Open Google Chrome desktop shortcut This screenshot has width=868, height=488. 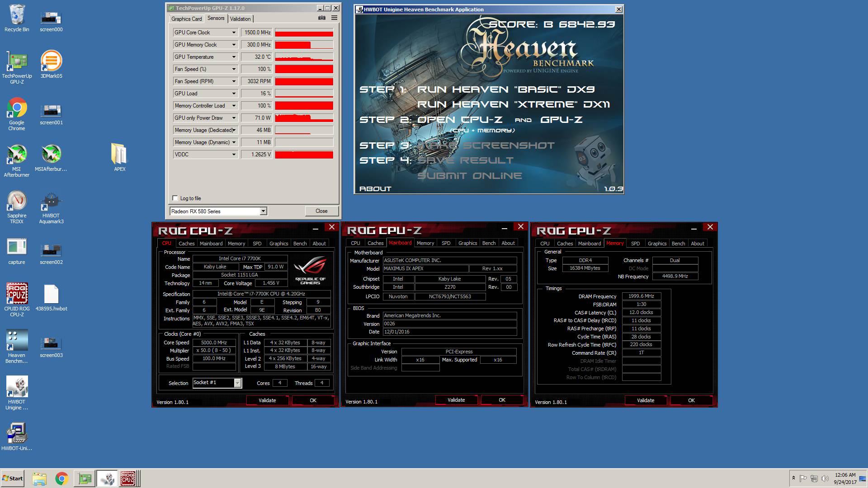pyautogui.click(x=17, y=114)
